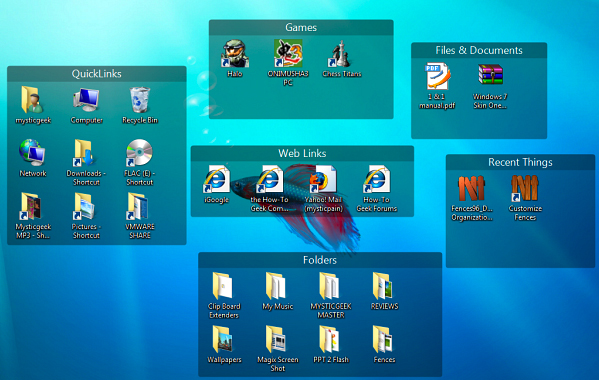The height and width of the screenshot is (380, 599).
Task: Open the Mysticgeek MP3 shortcut folder
Action: 31,206
